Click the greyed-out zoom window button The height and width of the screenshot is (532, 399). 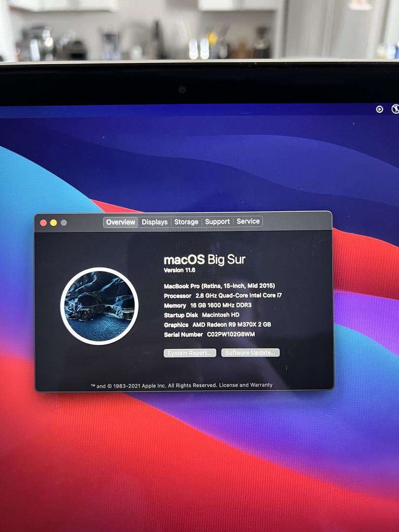64,223
